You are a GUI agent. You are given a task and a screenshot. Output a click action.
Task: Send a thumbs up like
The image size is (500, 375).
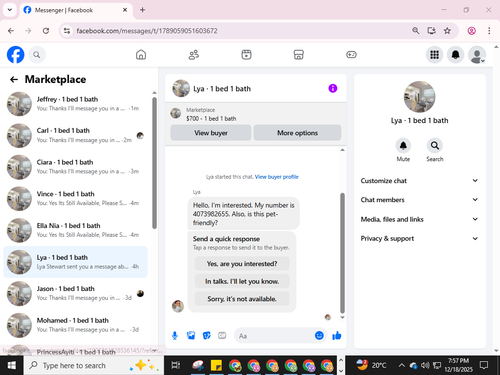337,336
